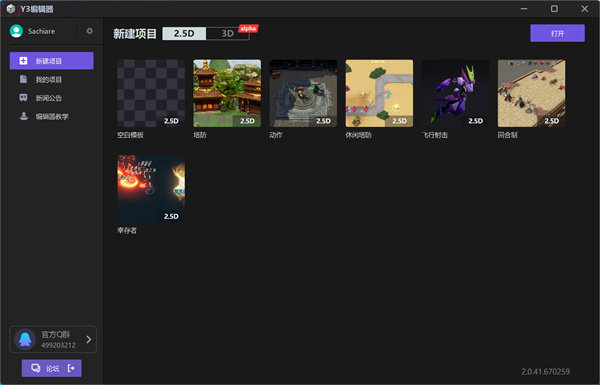Switch project type to 3D alpha
Image resolution: width=600 pixels, height=385 pixels.
228,34
